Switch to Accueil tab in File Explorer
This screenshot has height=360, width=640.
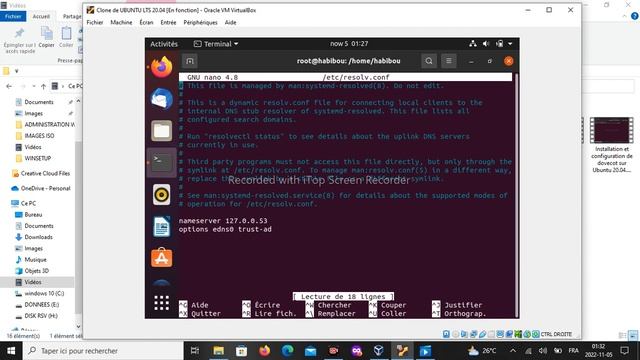41,16
